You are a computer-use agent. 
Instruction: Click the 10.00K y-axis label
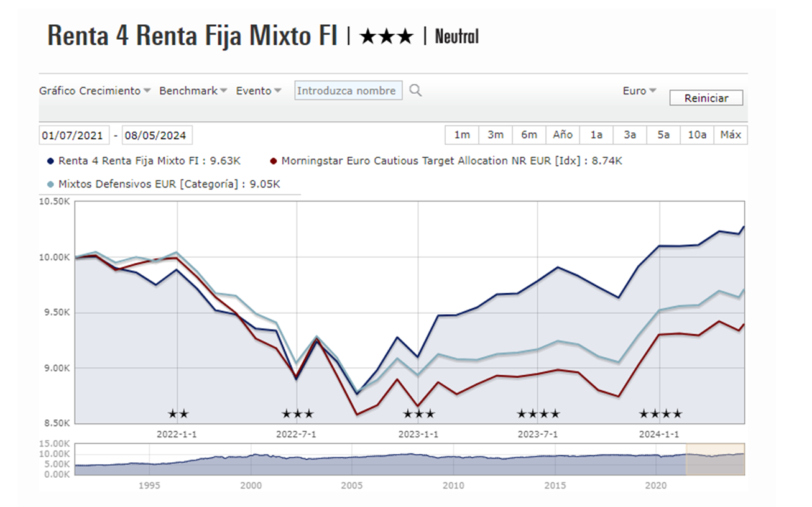(54, 257)
